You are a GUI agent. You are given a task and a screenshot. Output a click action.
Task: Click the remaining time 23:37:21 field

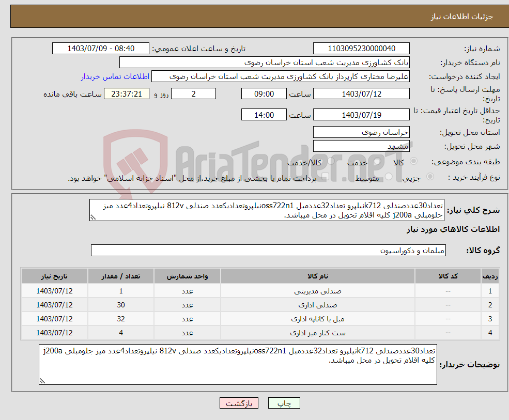click(127, 94)
